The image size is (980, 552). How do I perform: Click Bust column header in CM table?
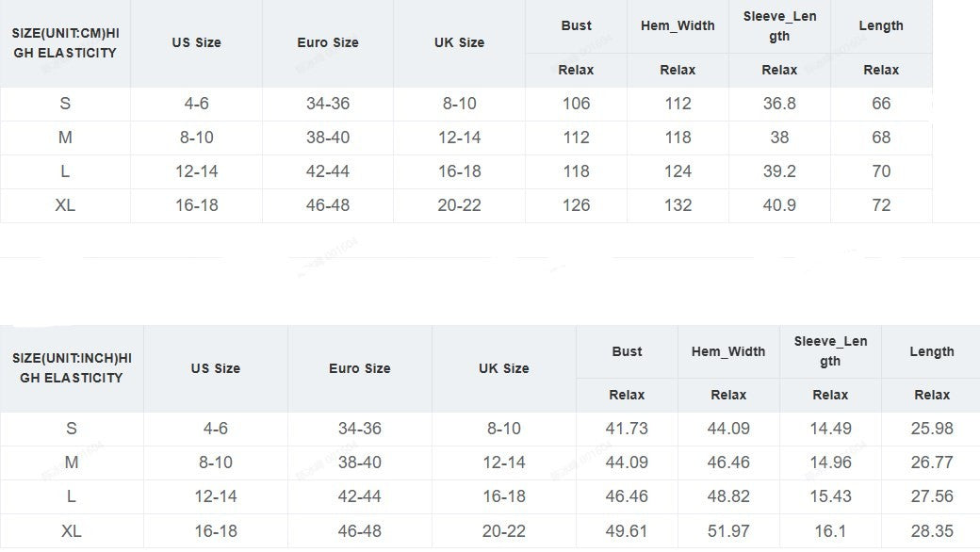tap(577, 25)
